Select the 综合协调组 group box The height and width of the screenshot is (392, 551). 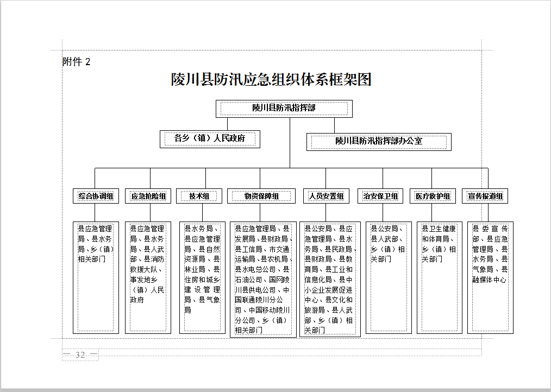96,196
